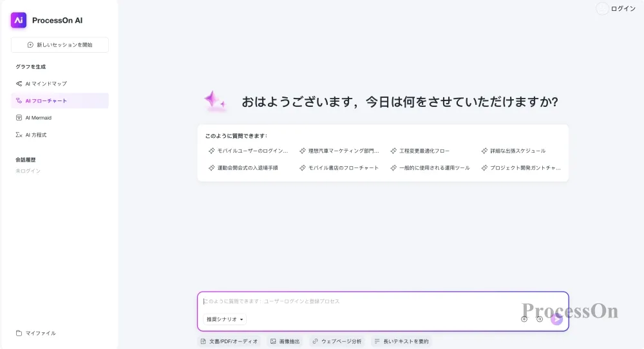
Task: Choose suggestion 運動会開会式の入退場手順
Action: 243,168
